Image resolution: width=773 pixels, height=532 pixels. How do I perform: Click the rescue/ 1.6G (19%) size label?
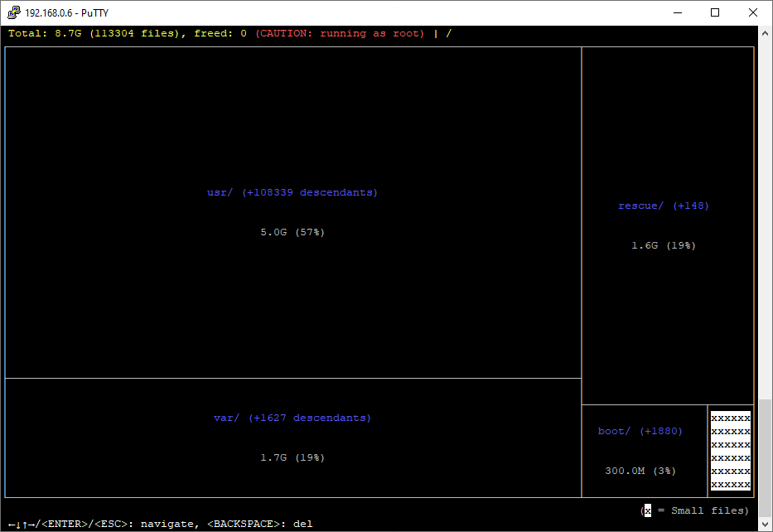click(x=663, y=245)
